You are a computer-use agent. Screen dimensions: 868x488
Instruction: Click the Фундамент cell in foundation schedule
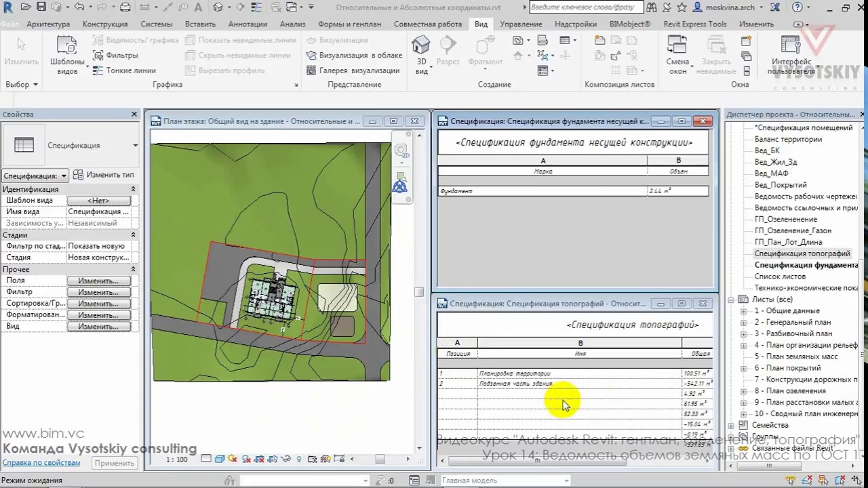tap(542, 191)
